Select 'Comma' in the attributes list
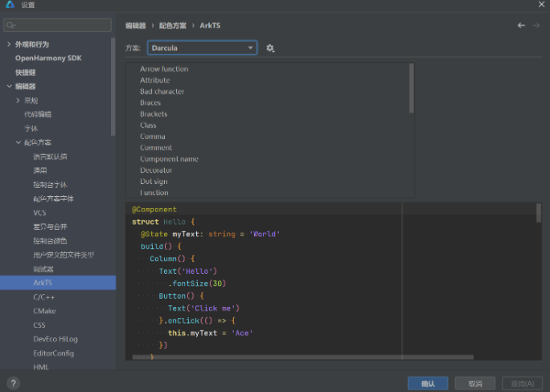The width and height of the screenshot is (550, 392). tap(153, 137)
